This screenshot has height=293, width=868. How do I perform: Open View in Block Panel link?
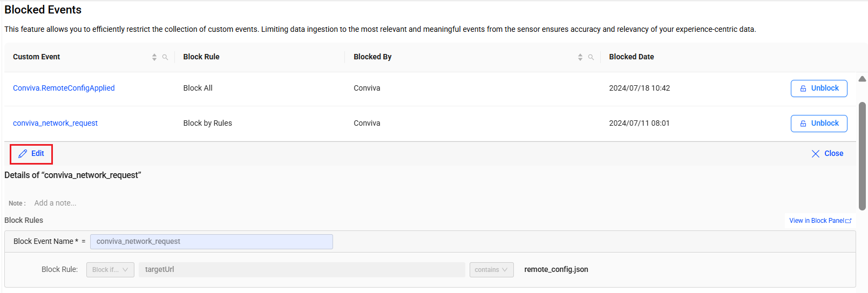pos(820,221)
